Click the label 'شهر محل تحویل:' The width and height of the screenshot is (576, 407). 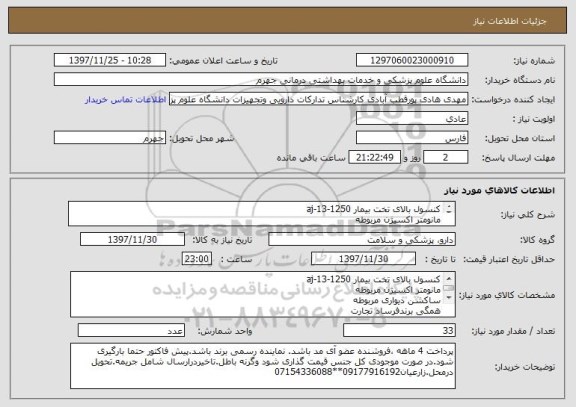[x=202, y=138]
